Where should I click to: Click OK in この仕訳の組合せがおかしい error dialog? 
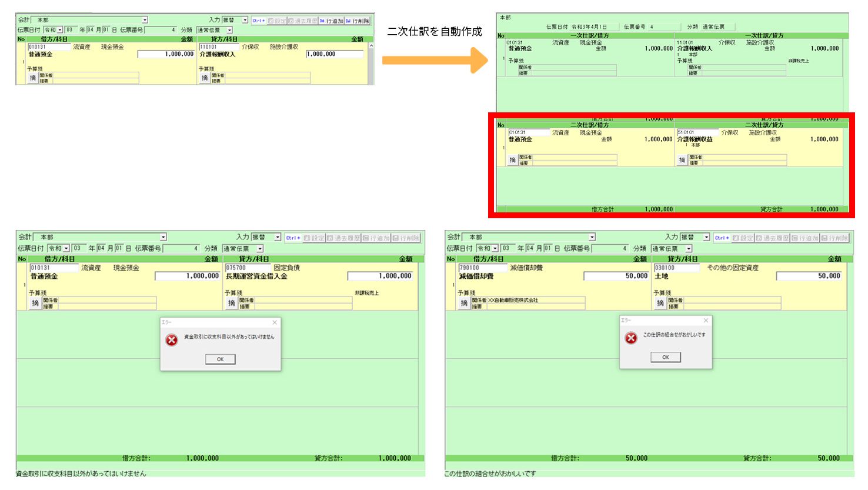pos(666,357)
